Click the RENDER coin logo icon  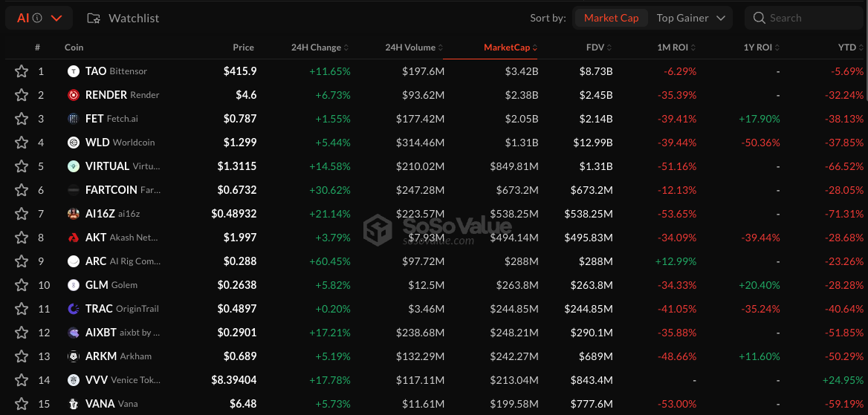[x=74, y=95]
